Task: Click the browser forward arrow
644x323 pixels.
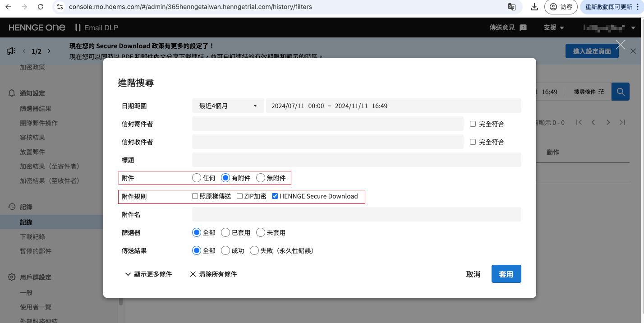Action: click(x=24, y=7)
